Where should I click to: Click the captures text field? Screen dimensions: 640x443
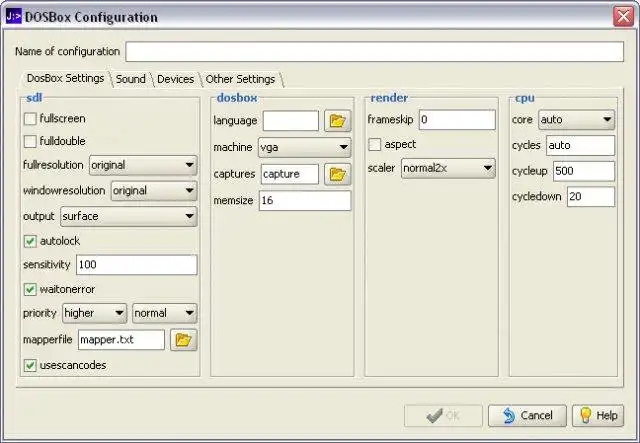coord(290,174)
